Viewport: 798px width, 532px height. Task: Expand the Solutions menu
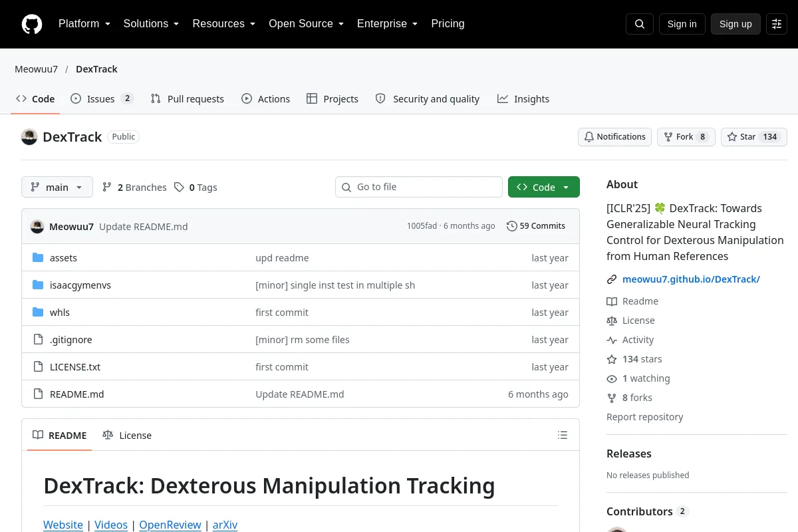pyautogui.click(x=151, y=24)
